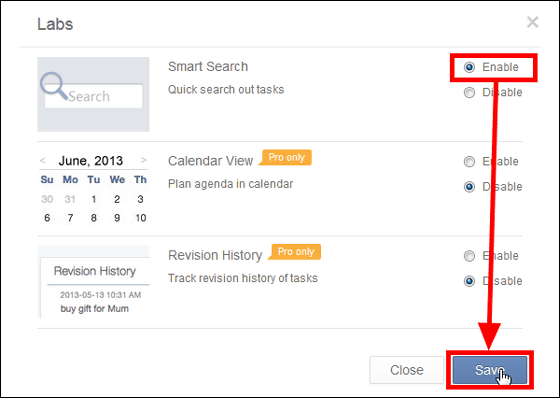Select Enable for Calendar View

click(x=469, y=161)
